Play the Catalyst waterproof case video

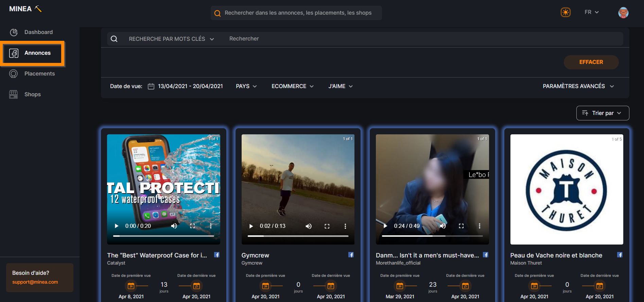[117, 226]
